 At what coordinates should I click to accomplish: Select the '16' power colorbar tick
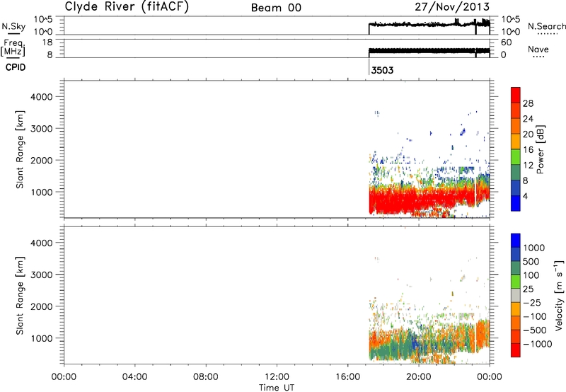pos(528,150)
